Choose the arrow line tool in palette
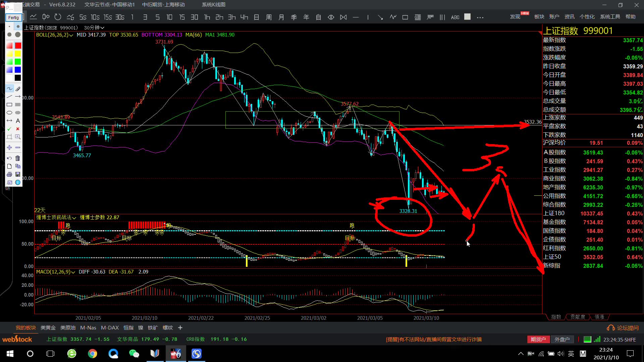The image size is (644, 362). click(x=18, y=97)
